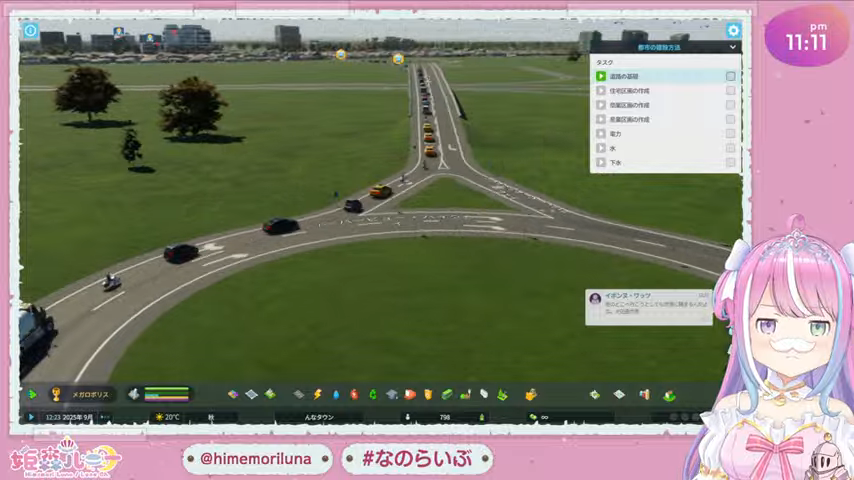Open the zones tool icon in toolbar

click(251, 394)
